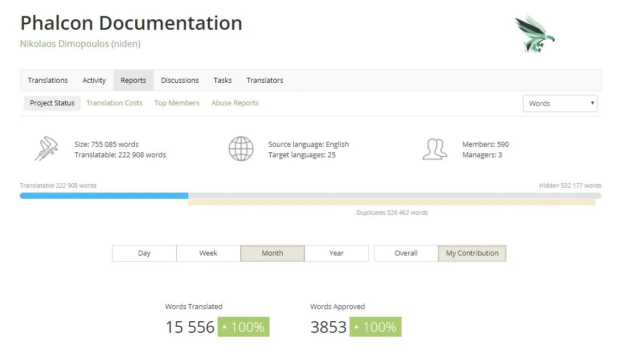Click the 3853 value
This screenshot has width=644, height=356.
pos(329,327)
